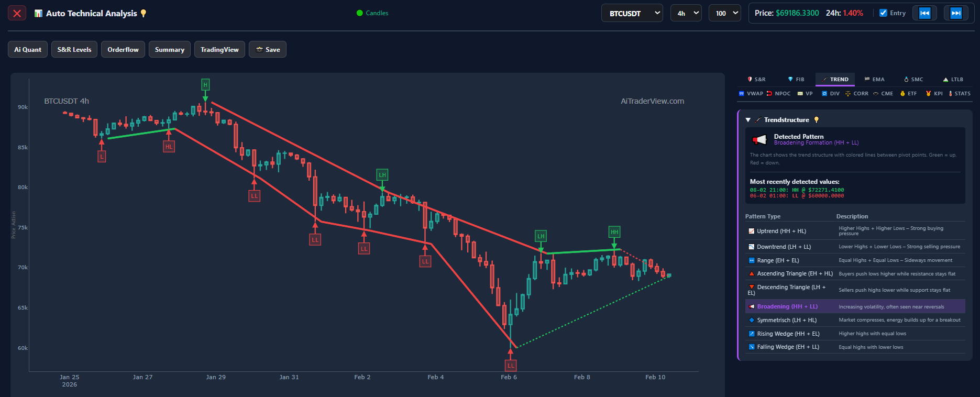Open the VWAP tab

pos(751,94)
